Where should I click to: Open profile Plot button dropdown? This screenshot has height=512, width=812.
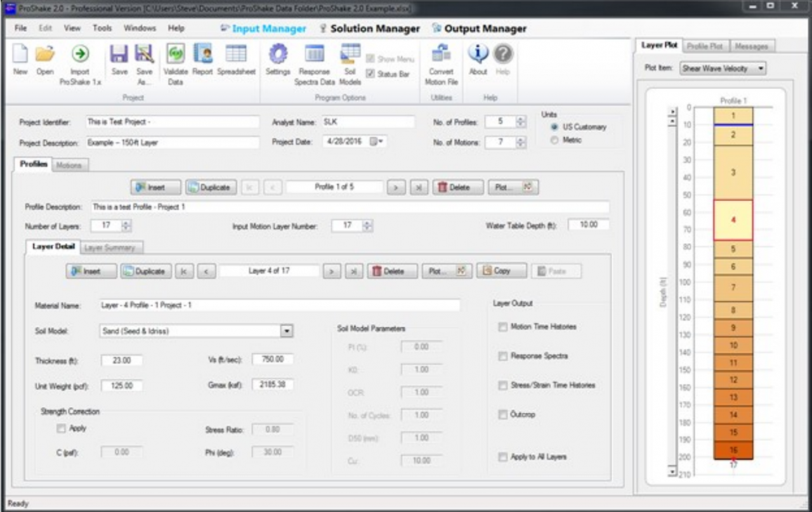512,187
